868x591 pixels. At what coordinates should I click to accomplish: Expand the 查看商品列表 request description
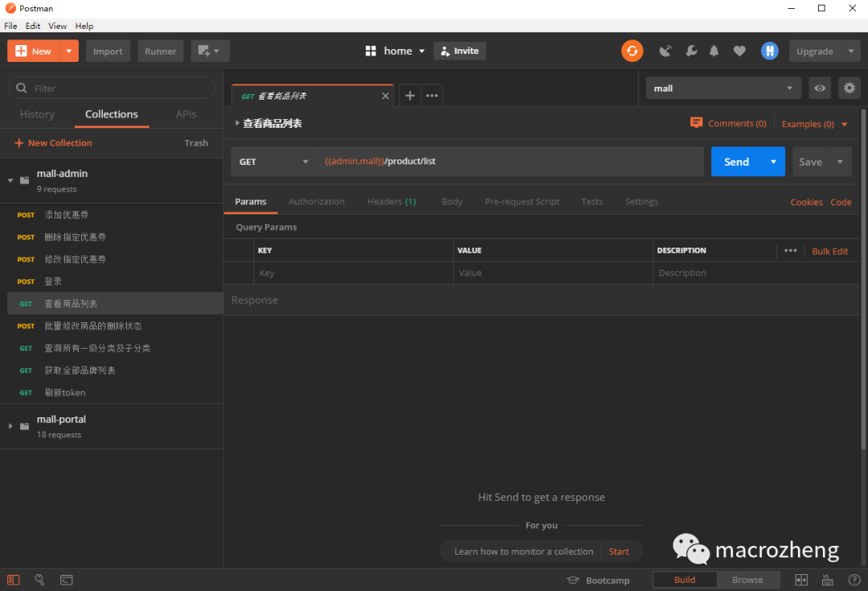coord(237,123)
